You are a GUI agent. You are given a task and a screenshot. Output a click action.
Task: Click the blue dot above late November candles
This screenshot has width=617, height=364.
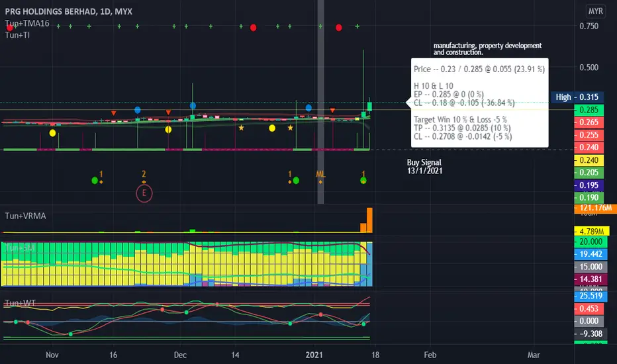click(137, 110)
